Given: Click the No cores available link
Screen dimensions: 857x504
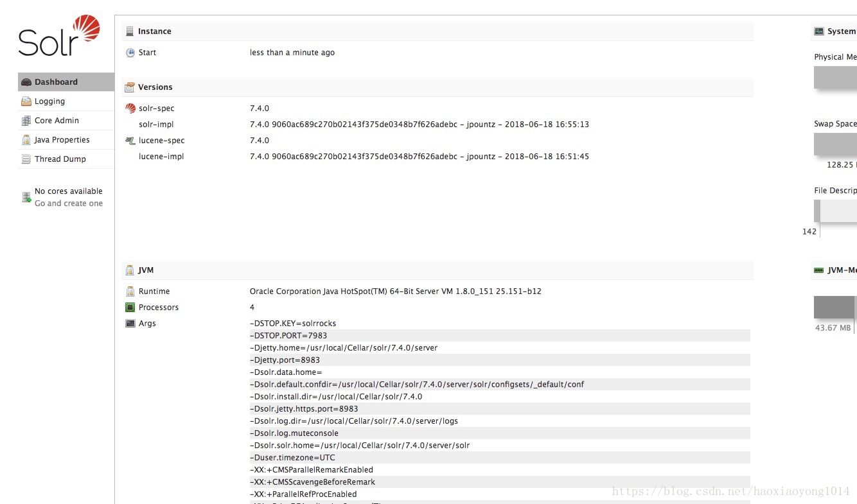Looking at the screenshot, I should 69,191.
